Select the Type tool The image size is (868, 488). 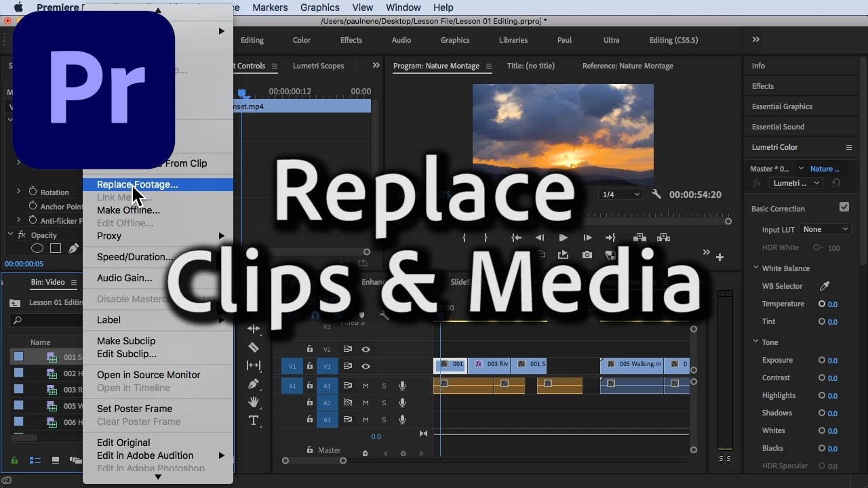point(254,420)
